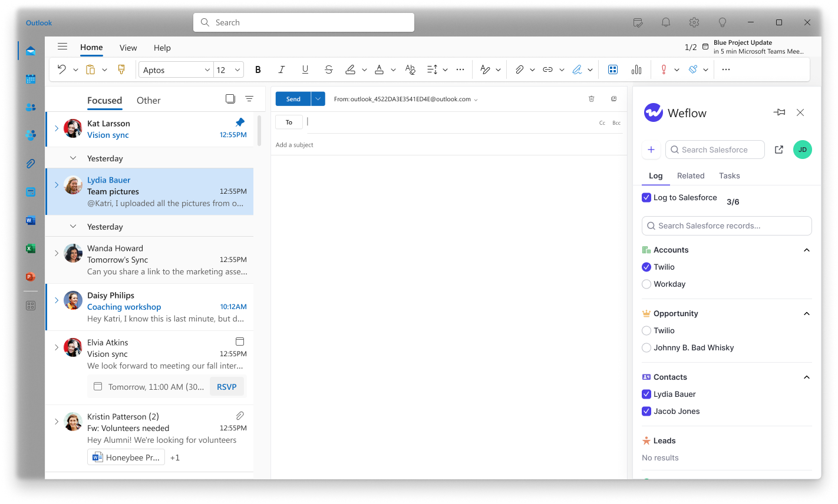The height and width of the screenshot is (504, 838).
Task: Click the Format Painter icon
Action: pyautogui.click(x=121, y=69)
